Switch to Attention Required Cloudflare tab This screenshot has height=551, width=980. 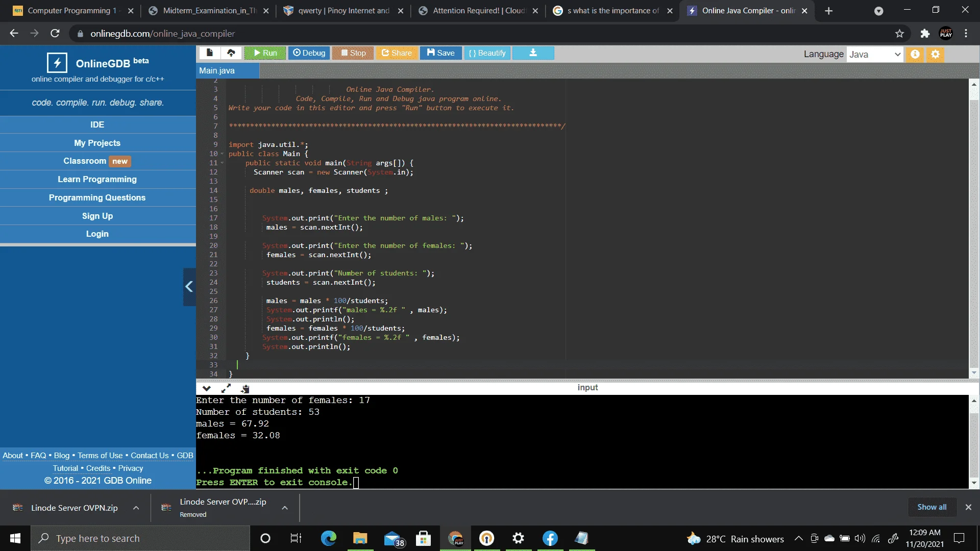(478, 11)
